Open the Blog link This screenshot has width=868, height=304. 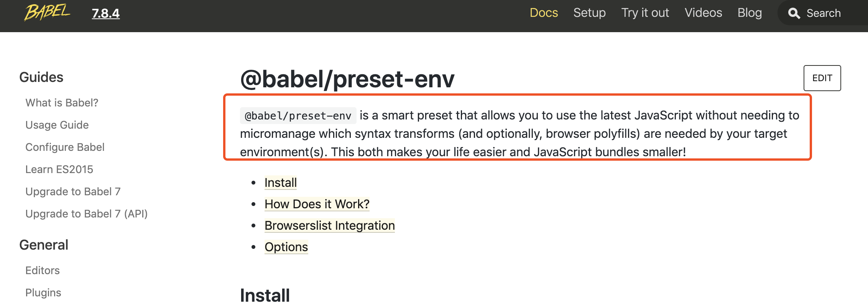coord(750,13)
